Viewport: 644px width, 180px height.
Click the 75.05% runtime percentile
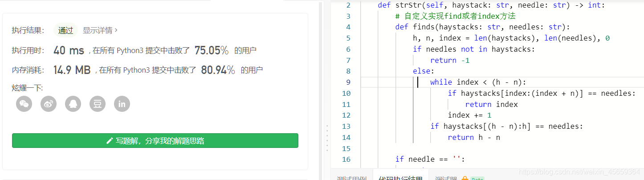pyautogui.click(x=212, y=50)
